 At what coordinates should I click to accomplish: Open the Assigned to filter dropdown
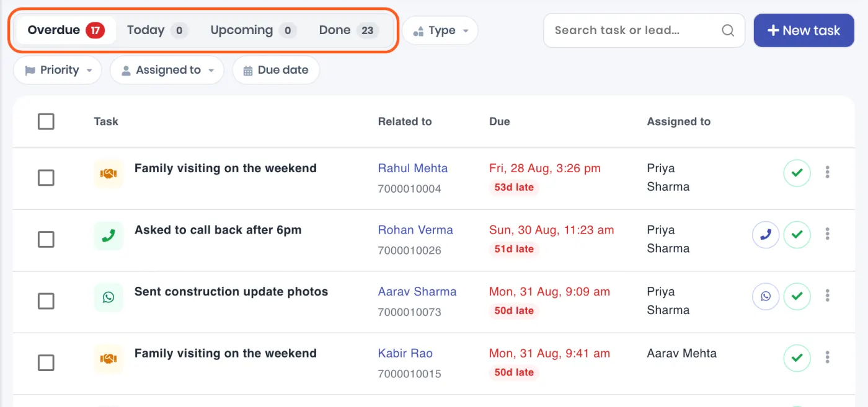tap(167, 70)
